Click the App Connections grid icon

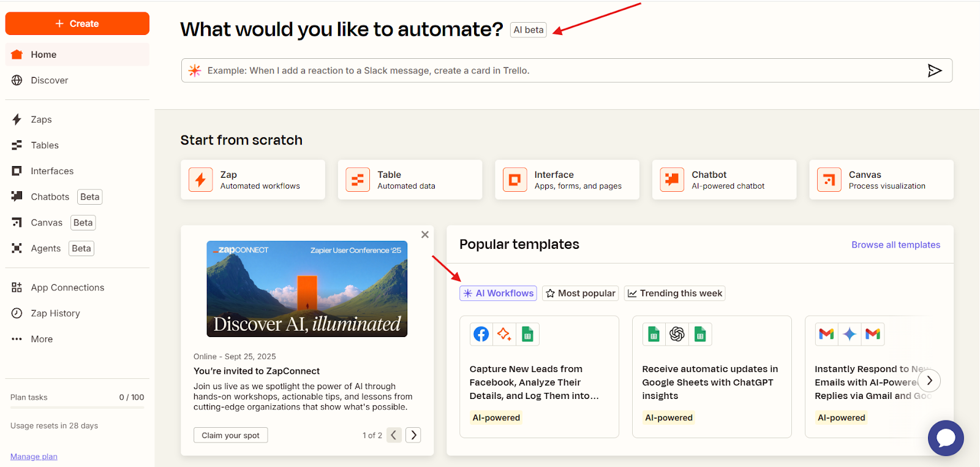tap(17, 287)
